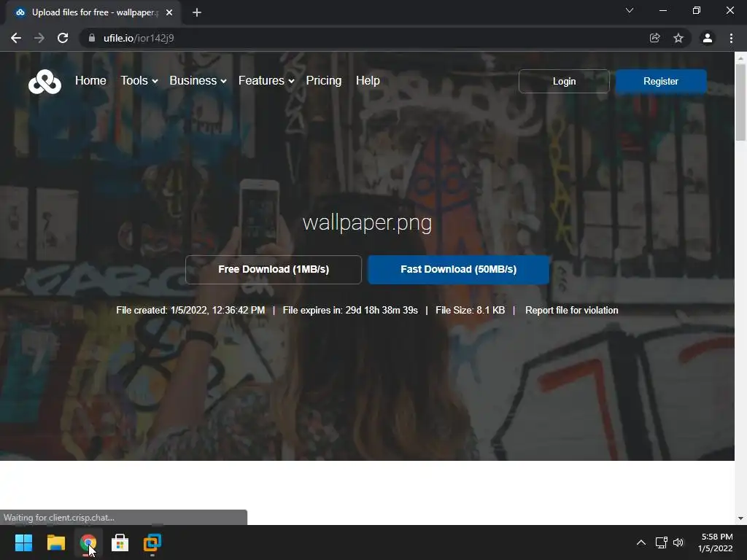Click the network icon in system tray
This screenshot has width=747, height=560.
[x=661, y=542]
